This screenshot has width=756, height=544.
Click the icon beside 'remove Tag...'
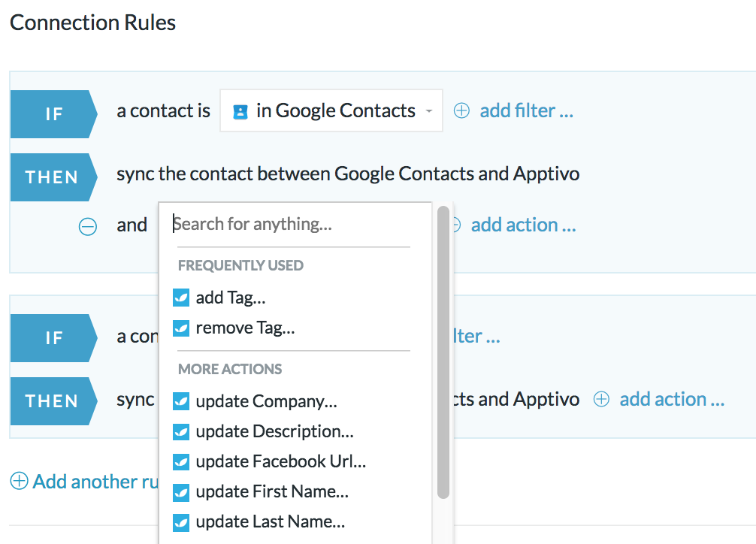point(181,328)
